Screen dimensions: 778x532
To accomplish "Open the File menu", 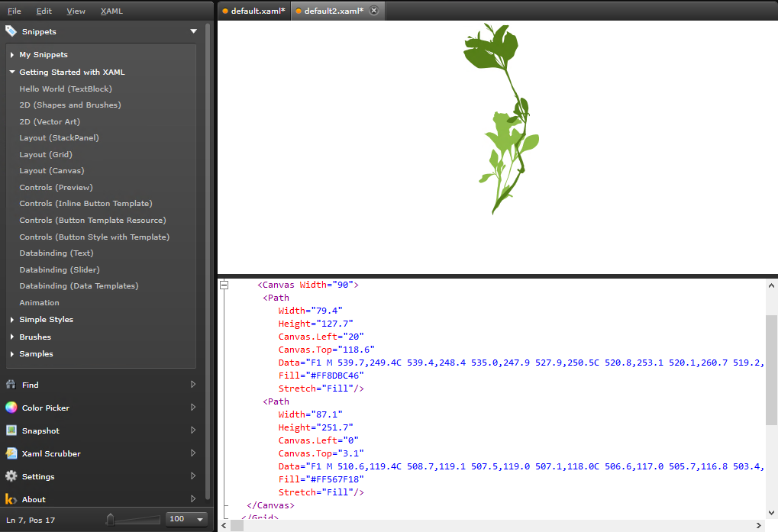I will [15, 11].
